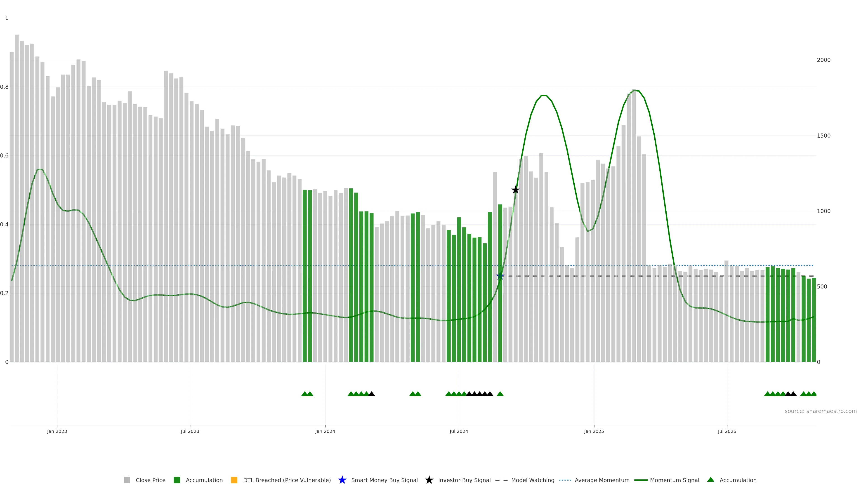Click the blue star Smart Money legend icon

point(342,480)
